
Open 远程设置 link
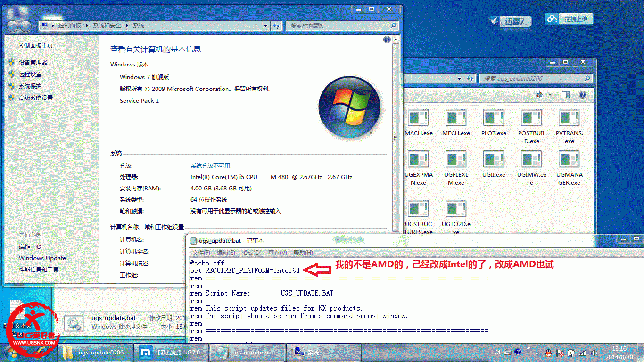30,74
